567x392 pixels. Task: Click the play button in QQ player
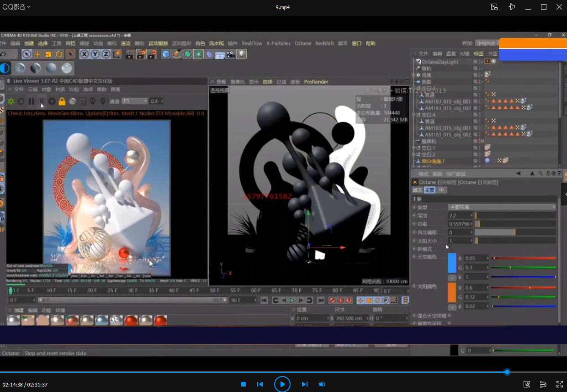pyautogui.click(x=282, y=384)
